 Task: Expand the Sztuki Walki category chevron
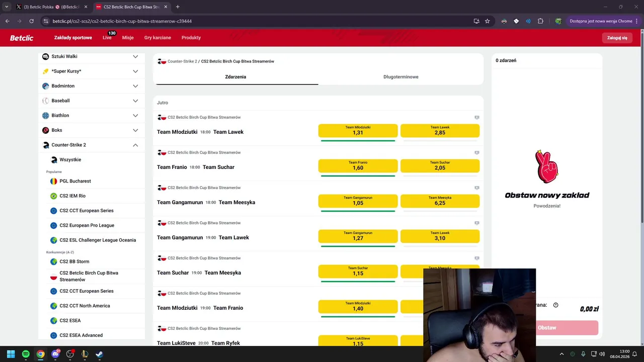(135, 56)
